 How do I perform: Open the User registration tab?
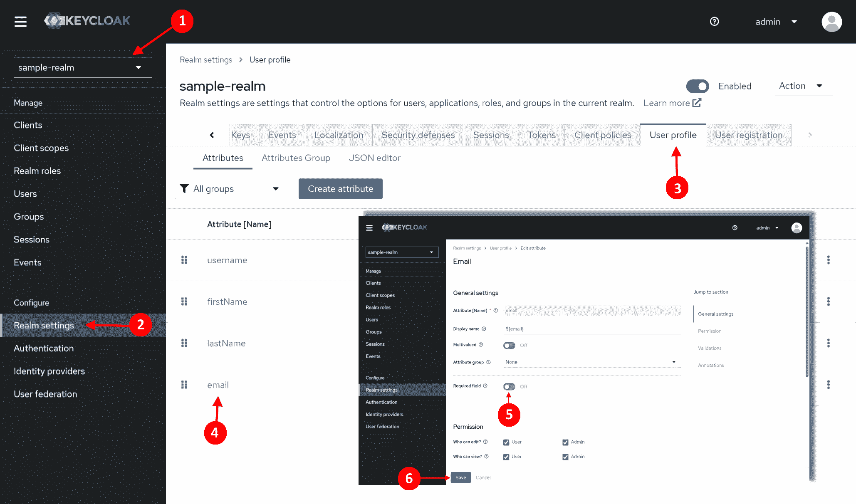pyautogui.click(x=749, y=135)
